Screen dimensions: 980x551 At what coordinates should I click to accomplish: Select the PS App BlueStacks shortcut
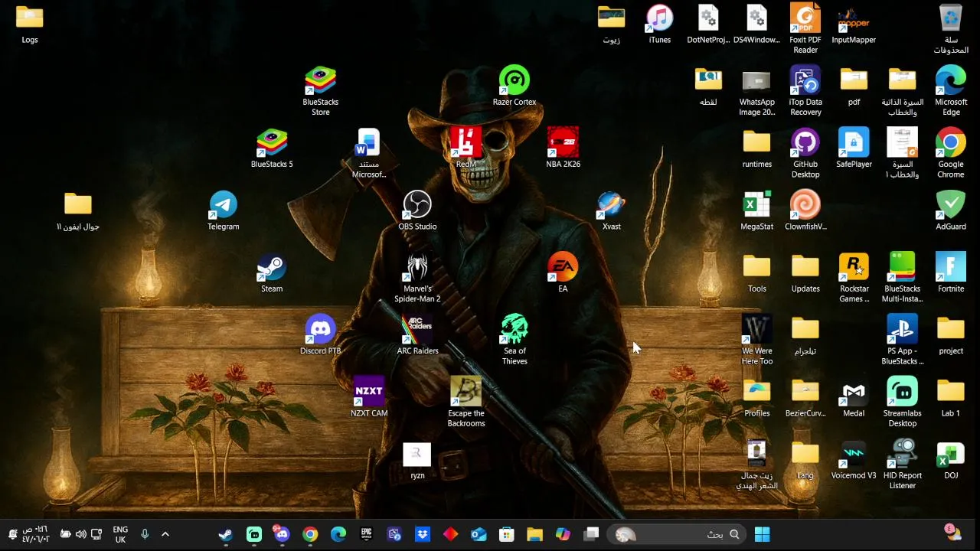(903, 340)
